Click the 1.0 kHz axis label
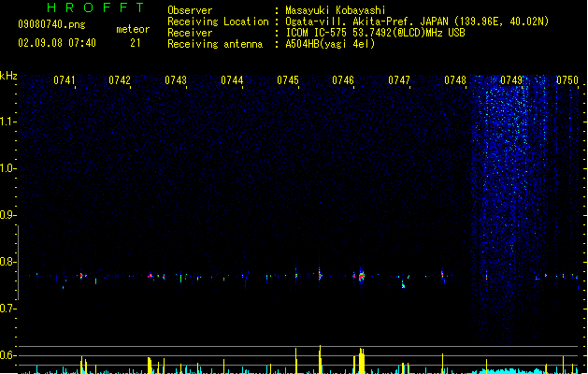 tap(7, 168)
